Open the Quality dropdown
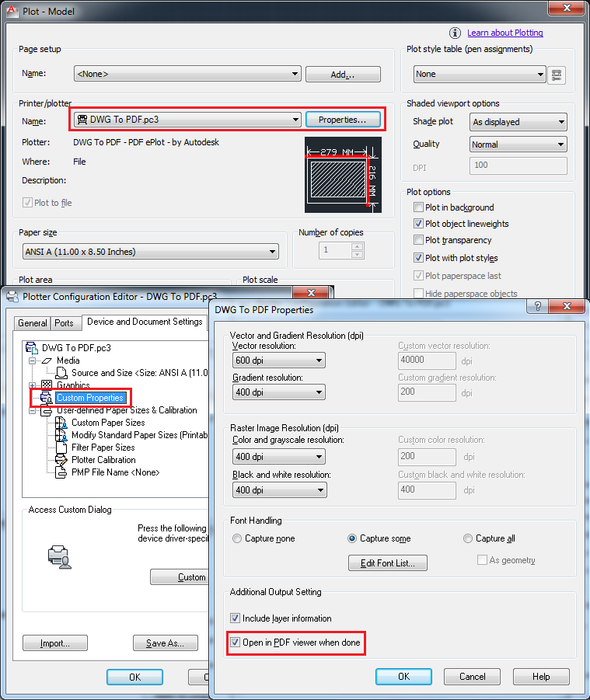 [x=518, y=145]
